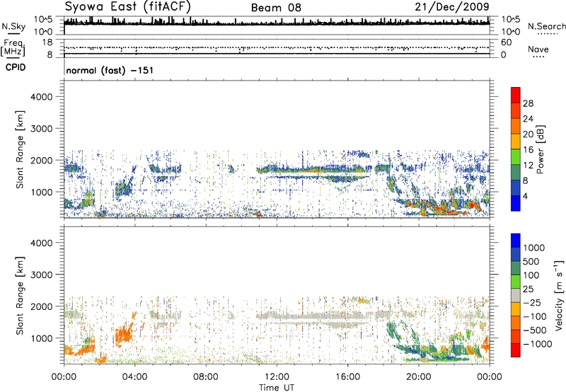
Task: Click the '18' frequency axis tick
Action: (47, 42)
